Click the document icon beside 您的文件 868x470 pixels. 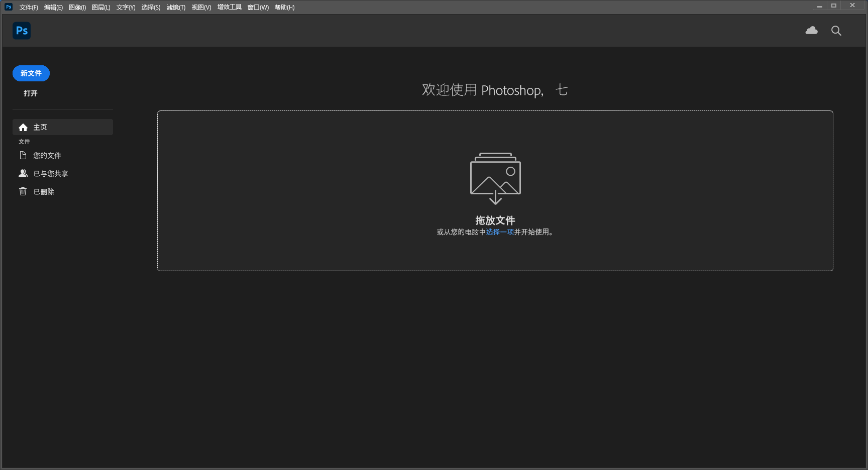[x=24, y=155]
